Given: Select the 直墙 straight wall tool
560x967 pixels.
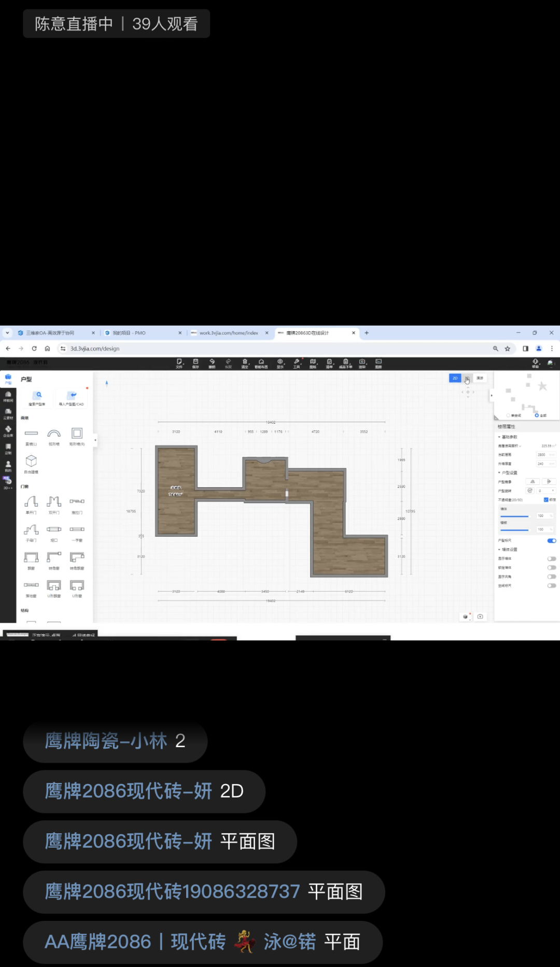Looking at the screenshot, I should [31, 434].
